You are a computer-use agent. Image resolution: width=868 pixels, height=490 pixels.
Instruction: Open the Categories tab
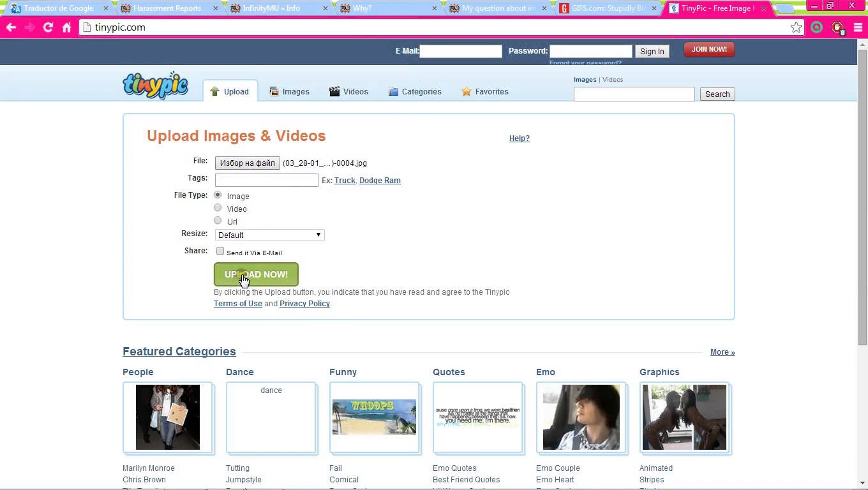click(415, 92)
